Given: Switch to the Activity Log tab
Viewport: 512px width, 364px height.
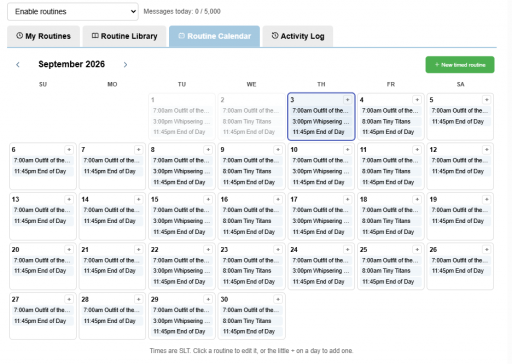Looking at the screenshot, I should point(298,36).
